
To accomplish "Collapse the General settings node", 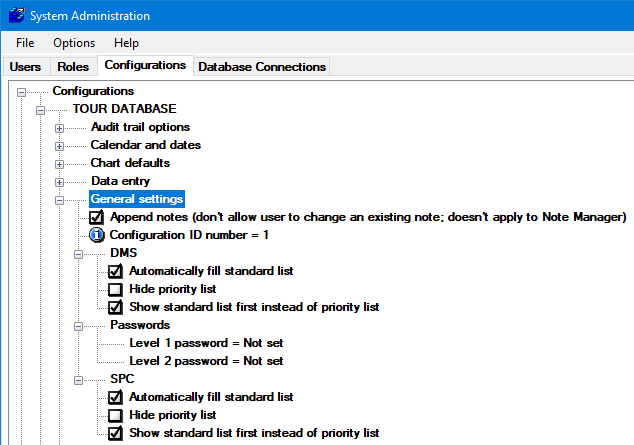I will click(x=59, y=200).
